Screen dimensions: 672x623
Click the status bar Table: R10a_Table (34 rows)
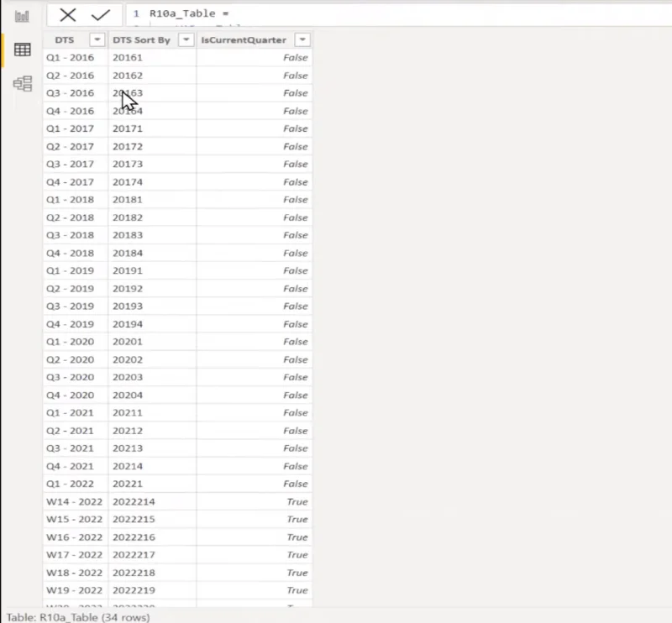[78, 617]
